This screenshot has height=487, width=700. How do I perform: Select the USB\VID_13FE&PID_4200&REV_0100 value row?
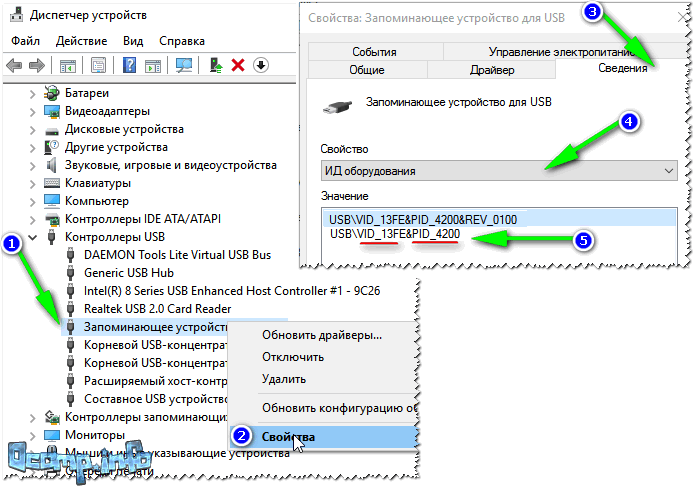click(x=424, y=219)
